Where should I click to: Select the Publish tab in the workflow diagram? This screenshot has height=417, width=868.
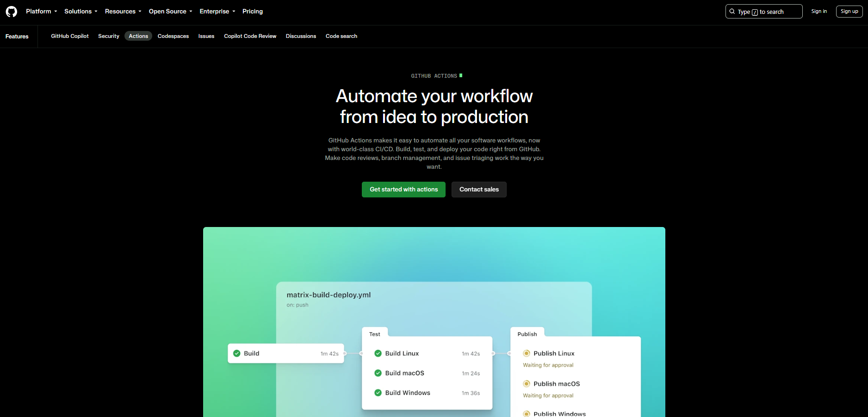coord(527,334)
